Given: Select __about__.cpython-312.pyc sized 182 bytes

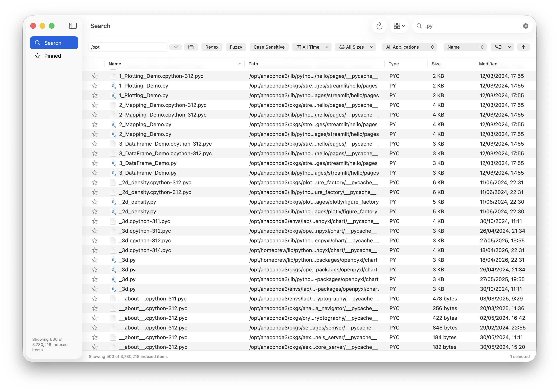Looking at the screenshot, I should [309, 347].
